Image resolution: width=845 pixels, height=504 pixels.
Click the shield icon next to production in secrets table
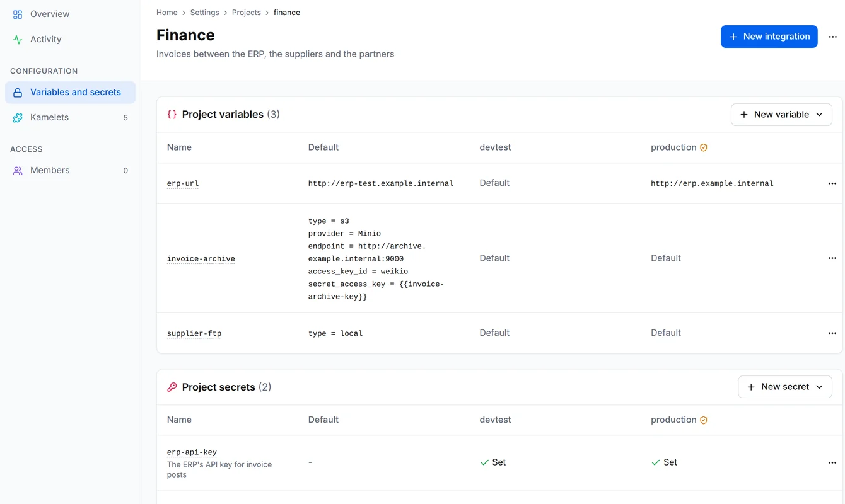tap(704, 420)
